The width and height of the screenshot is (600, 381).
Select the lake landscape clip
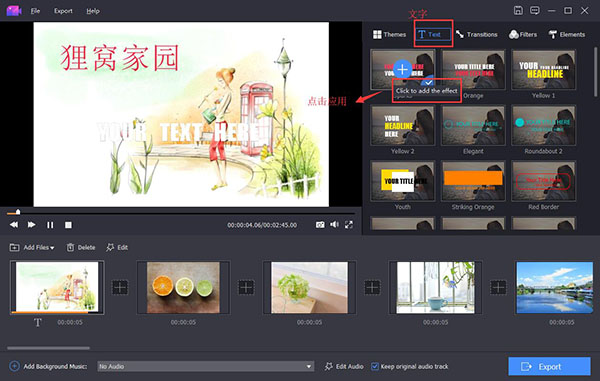pyautogui.click(x=554, y=287)
